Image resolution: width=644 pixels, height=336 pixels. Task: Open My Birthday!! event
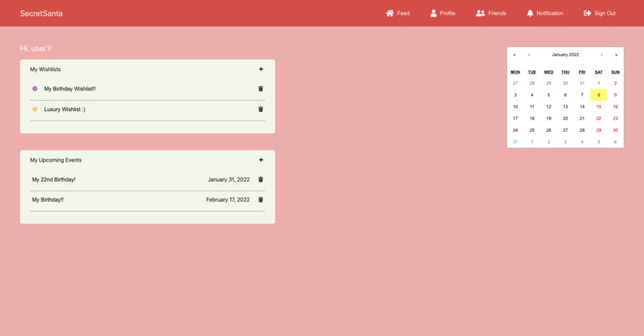(x=48, y=199)
